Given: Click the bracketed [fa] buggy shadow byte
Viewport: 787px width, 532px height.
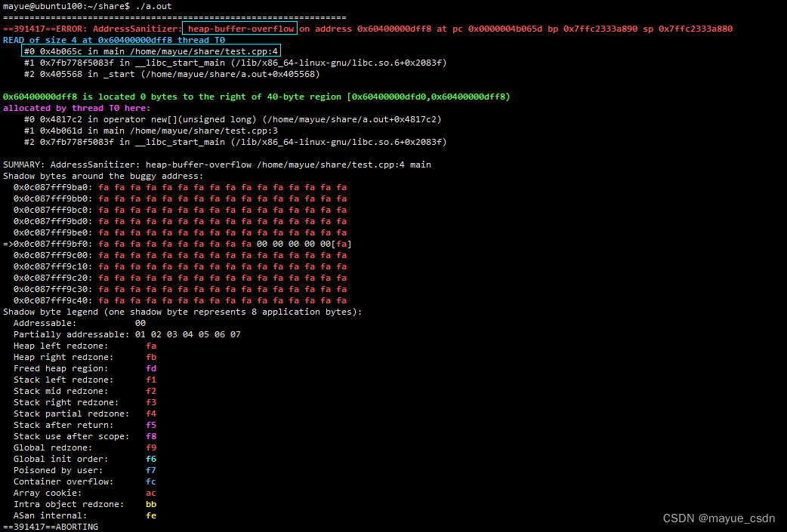Looking at the screenshot, I should [342, 244].
